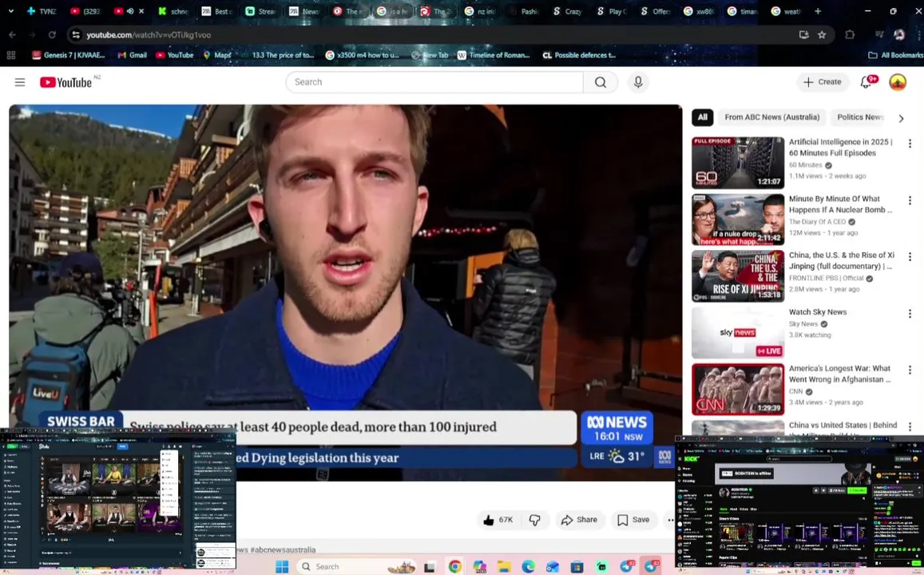Open the Xi Jinping documentary thumbnail
Image resolution: width=924 pixels, height=575 pixels.
click(738, 276)
